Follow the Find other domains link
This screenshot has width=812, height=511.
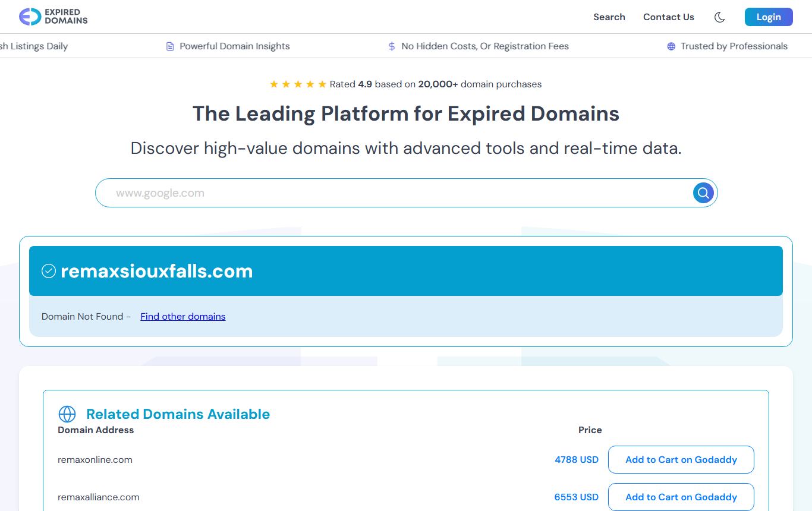pyautogui.click(x=183, y=317)
